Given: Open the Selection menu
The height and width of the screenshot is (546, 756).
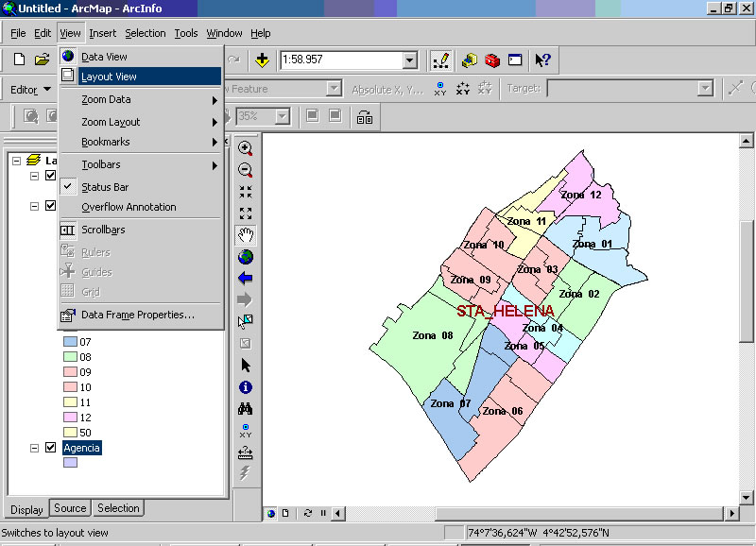Looking at the screenshot, I should pyautogui.click(x=146, y=33).
